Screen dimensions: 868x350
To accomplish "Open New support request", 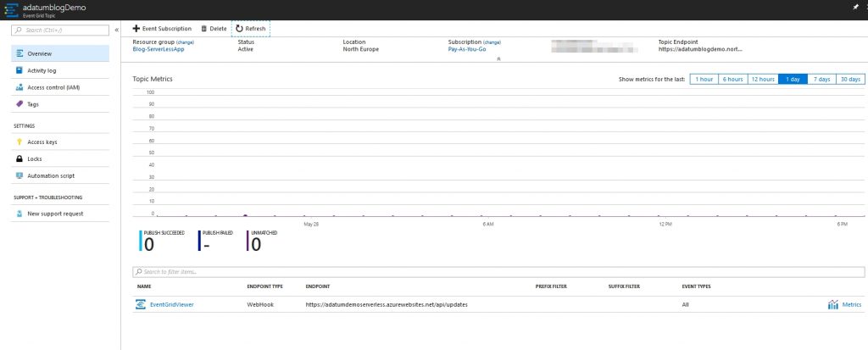I will (60, 214).
